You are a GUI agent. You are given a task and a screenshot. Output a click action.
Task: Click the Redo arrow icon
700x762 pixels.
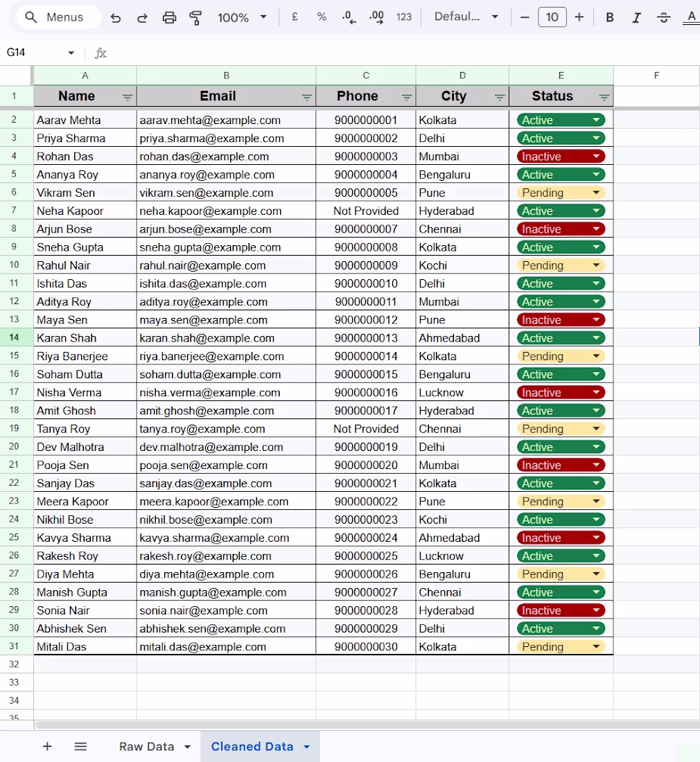[142, 18]
